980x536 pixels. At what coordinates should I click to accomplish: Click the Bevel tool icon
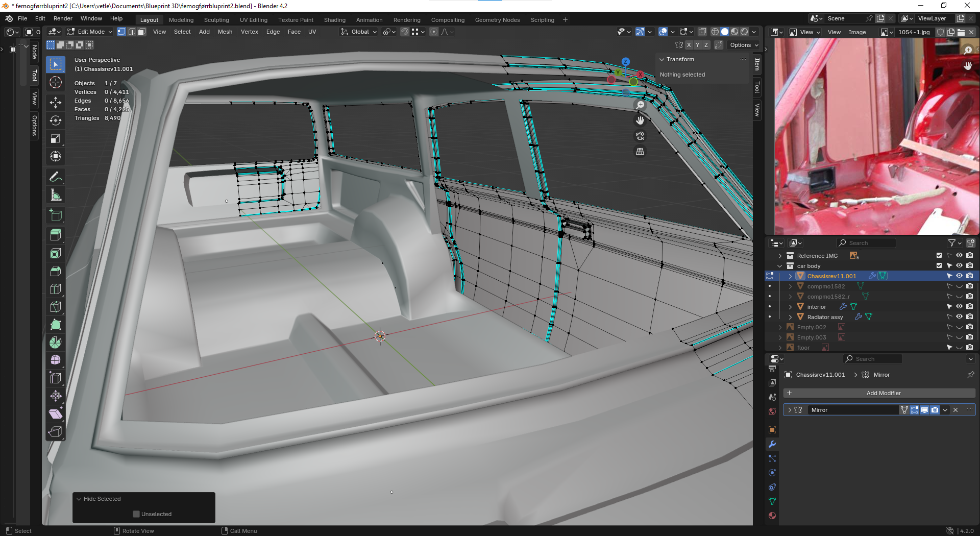coord(56,271)
